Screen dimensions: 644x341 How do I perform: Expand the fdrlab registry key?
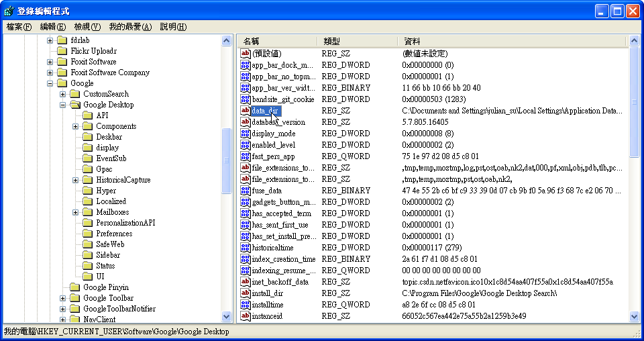(50, 40)
